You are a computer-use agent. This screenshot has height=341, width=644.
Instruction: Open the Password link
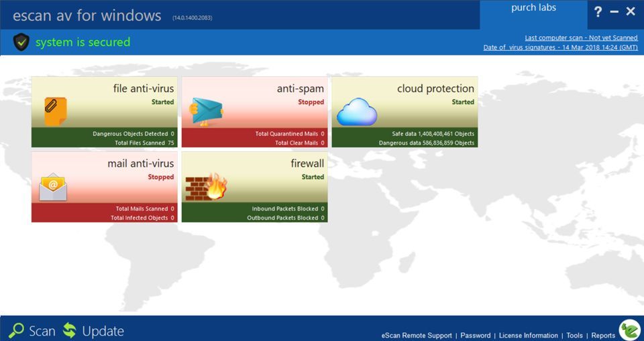pos(476,336)
